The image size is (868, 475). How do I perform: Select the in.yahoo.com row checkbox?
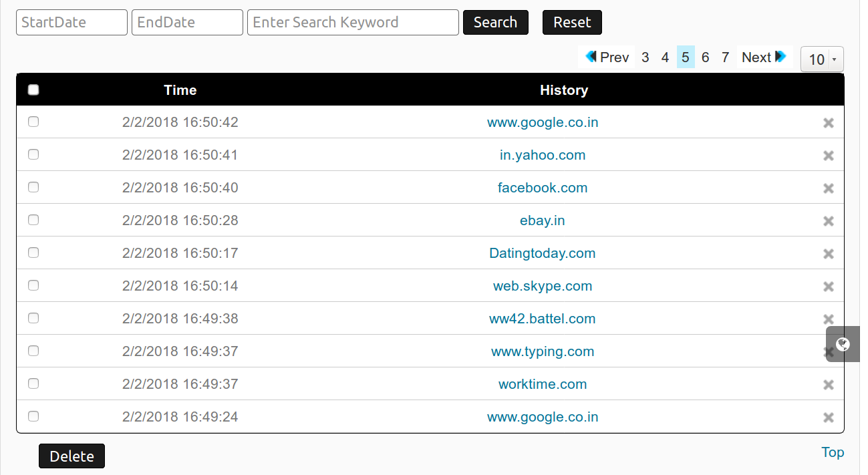click(33, 154)
